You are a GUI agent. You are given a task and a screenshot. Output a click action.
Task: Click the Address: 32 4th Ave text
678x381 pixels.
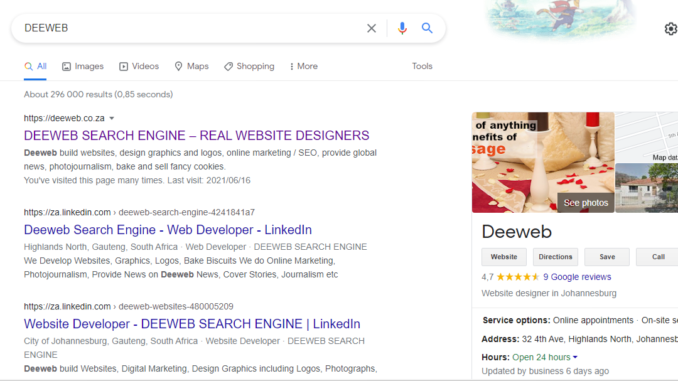coord(579,339)
